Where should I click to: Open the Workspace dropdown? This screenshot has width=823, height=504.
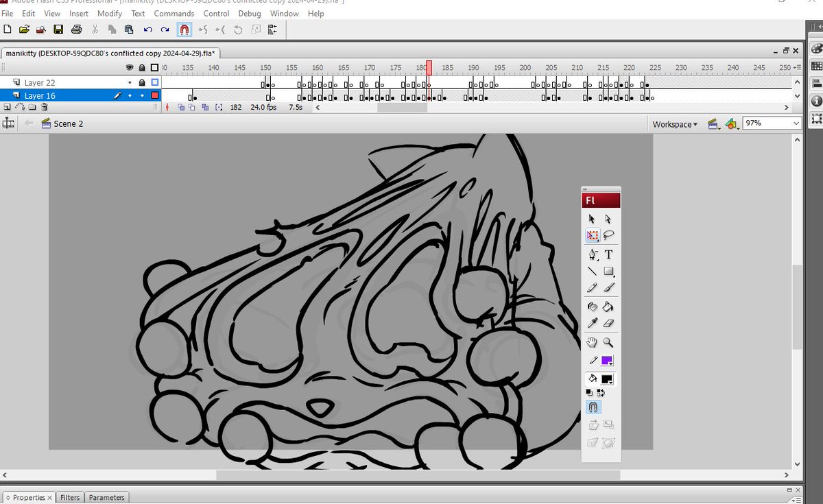[x=675, y=124]
